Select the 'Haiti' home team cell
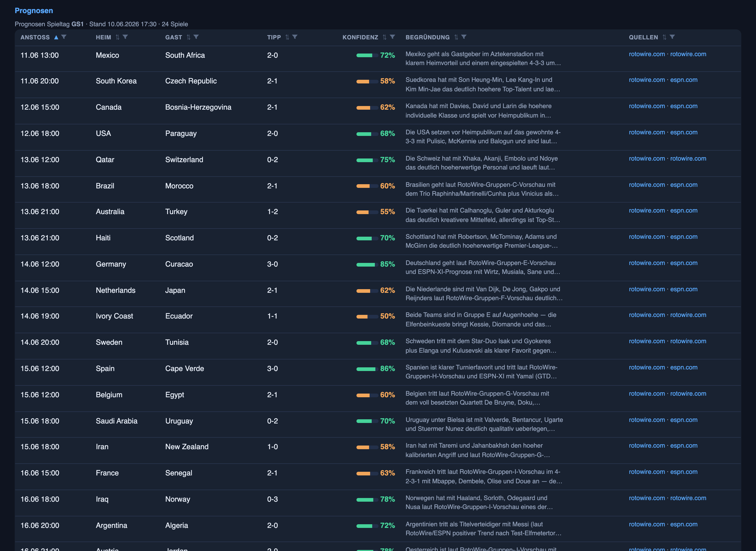Image resolution: width=756 pixels, height=551 pixels. (103, 238)
